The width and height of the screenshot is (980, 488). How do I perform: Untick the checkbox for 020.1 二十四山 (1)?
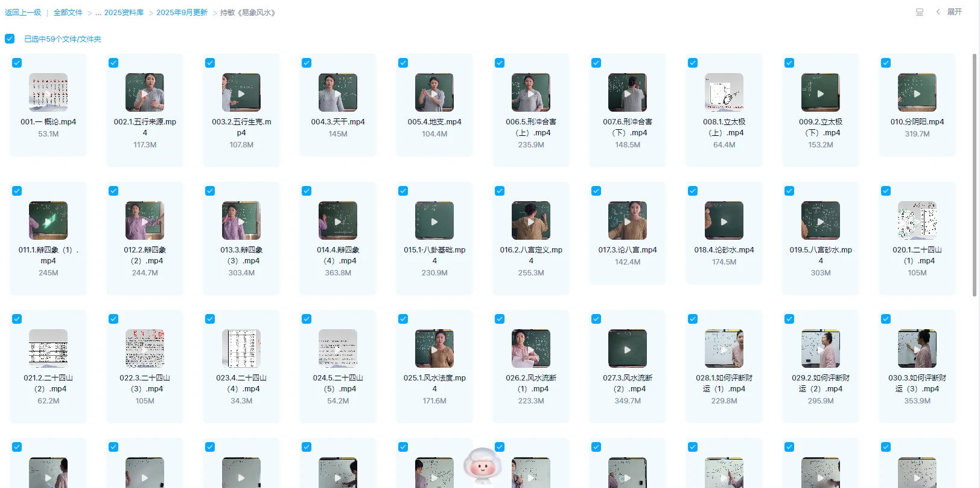click(x=886, y=191)
